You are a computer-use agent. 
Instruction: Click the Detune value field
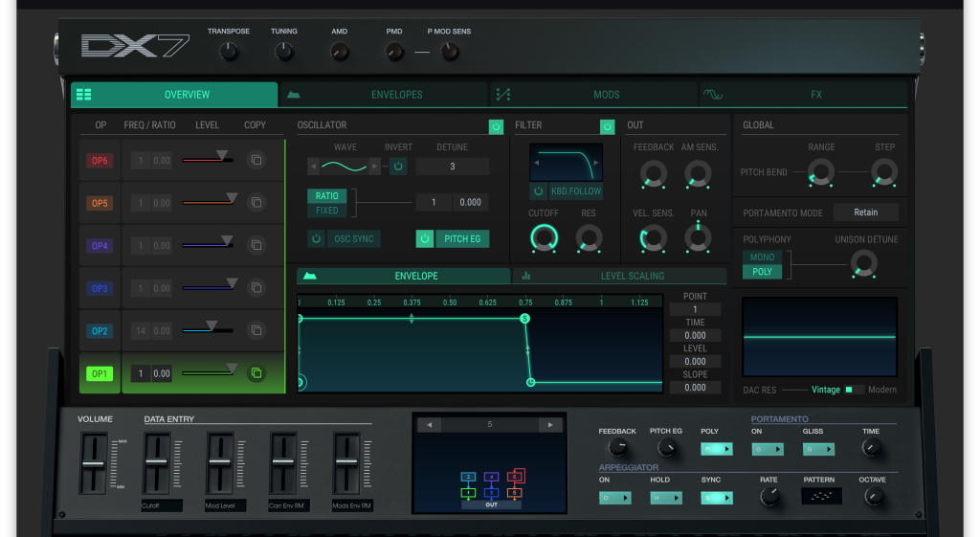coord(452,167)
